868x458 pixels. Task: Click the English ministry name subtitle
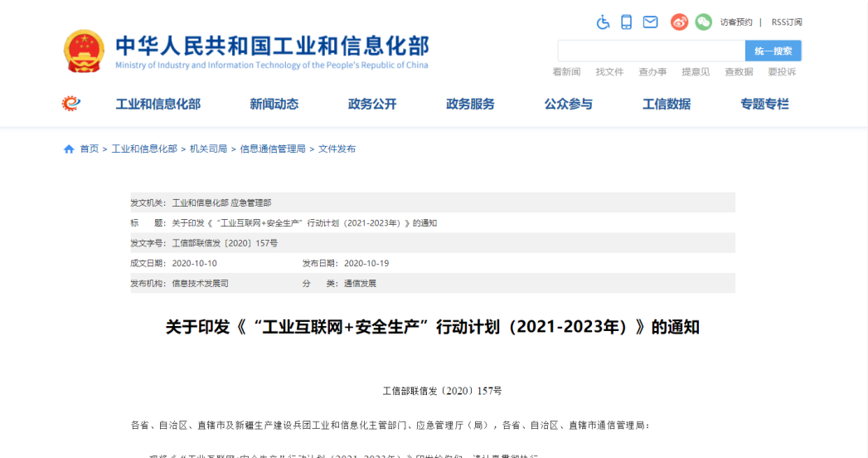(x=272, y=66)
